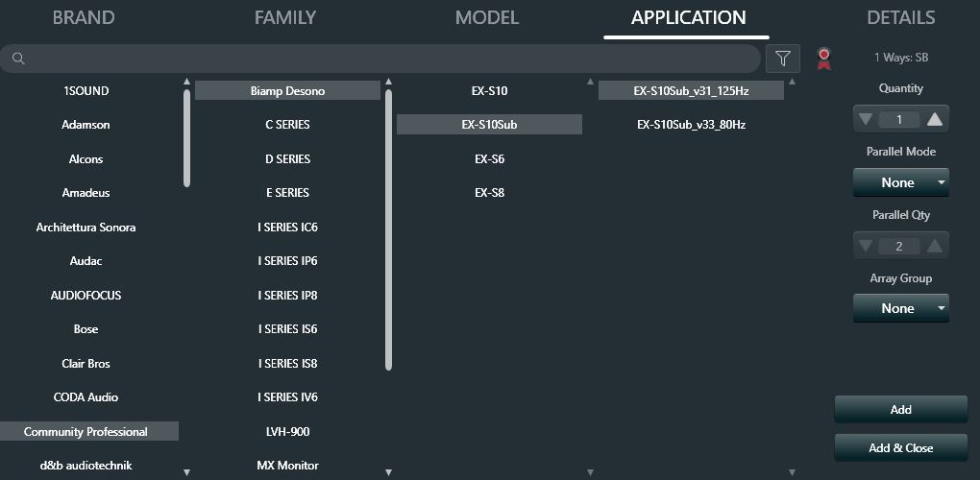Select family I SERIES IS6
Viewport: 980px width, 480px height.
pyautogui.click(x=287, y=329)
